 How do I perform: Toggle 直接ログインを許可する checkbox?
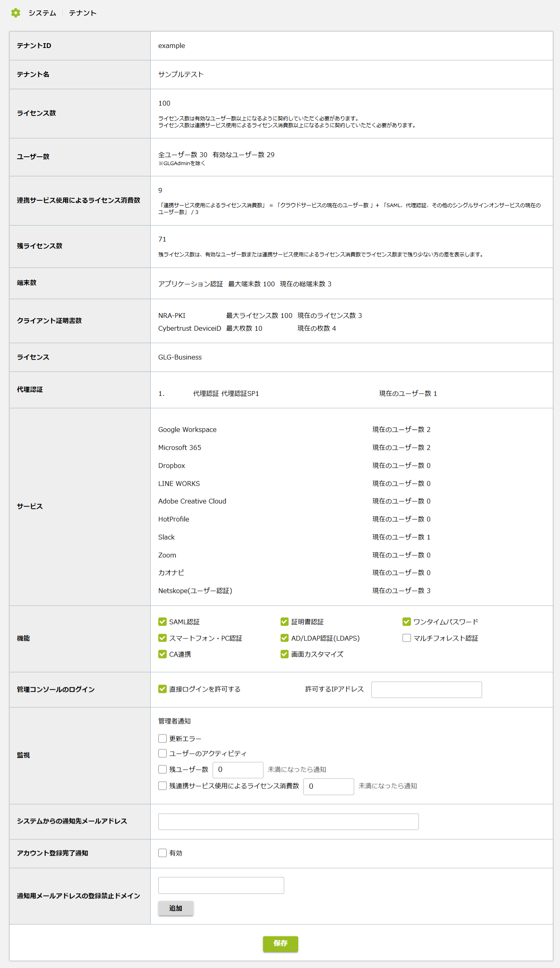pyautogui.click(x=162, y=689)
